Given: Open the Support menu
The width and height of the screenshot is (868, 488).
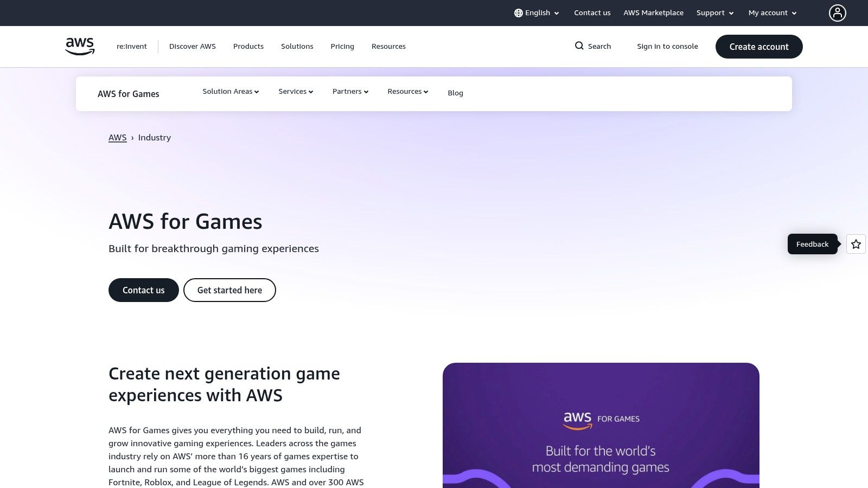Looking at the screenshot, I should [x=714, y=12].
